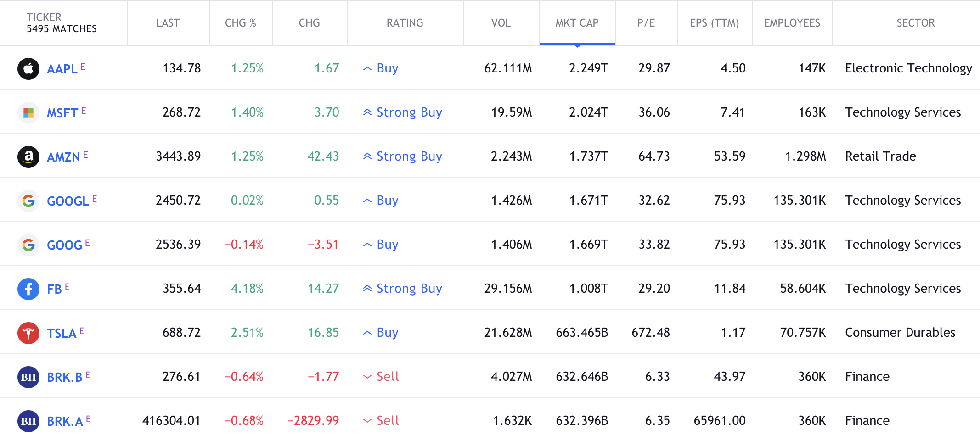Click BRK.B's Sell rating

pos(381,377)
